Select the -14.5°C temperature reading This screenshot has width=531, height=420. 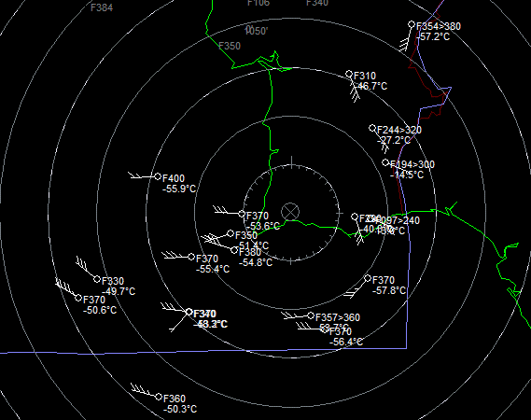[407, 175]
